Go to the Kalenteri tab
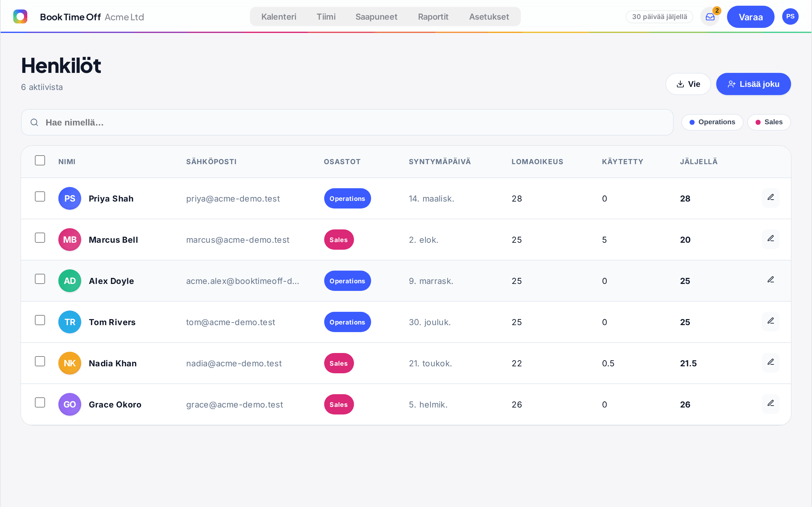 pos(278,17)
